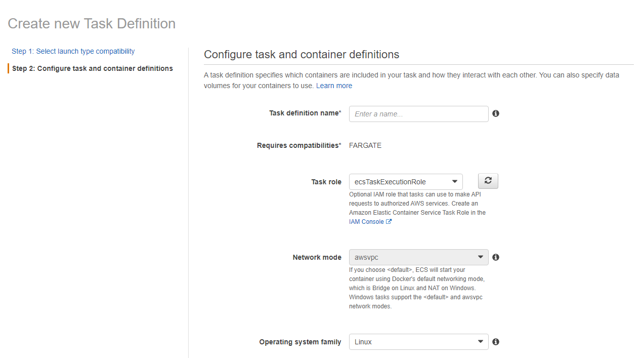Click the Network mode label

[317, 257]
